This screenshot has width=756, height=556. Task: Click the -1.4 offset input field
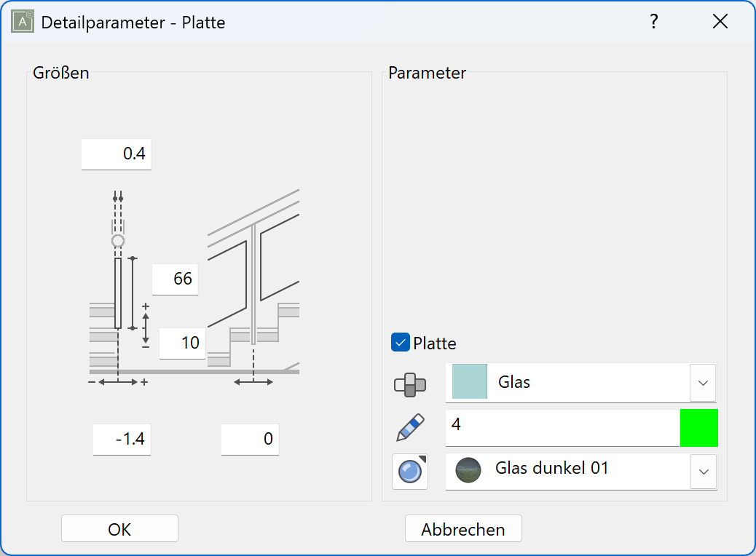point(122,440)
